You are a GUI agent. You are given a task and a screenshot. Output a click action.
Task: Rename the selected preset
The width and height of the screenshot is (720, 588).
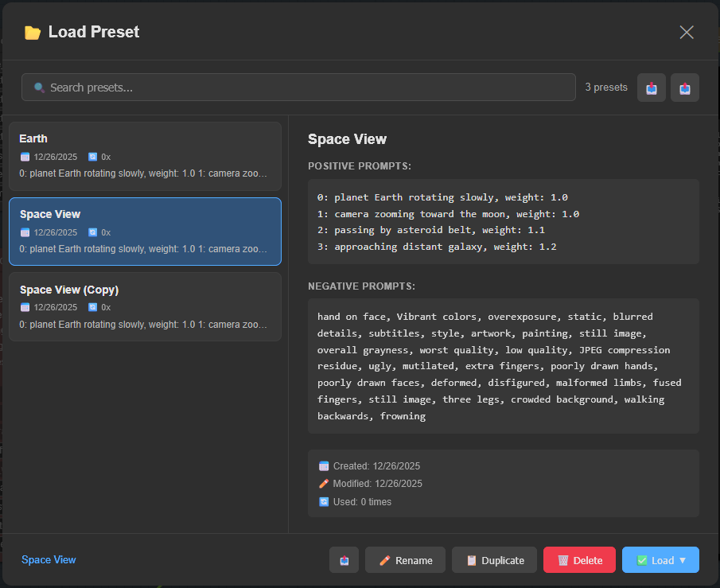[405, 560]
